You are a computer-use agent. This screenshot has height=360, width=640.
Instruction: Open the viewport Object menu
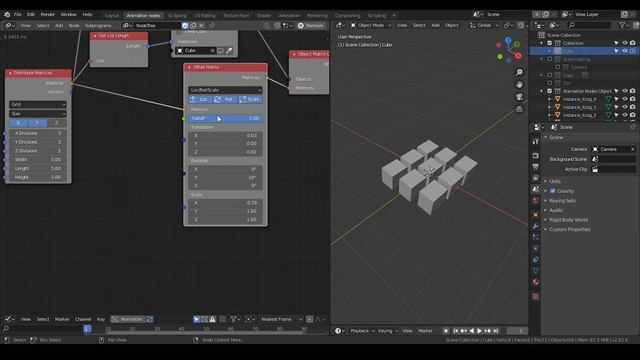click(451, 25)
